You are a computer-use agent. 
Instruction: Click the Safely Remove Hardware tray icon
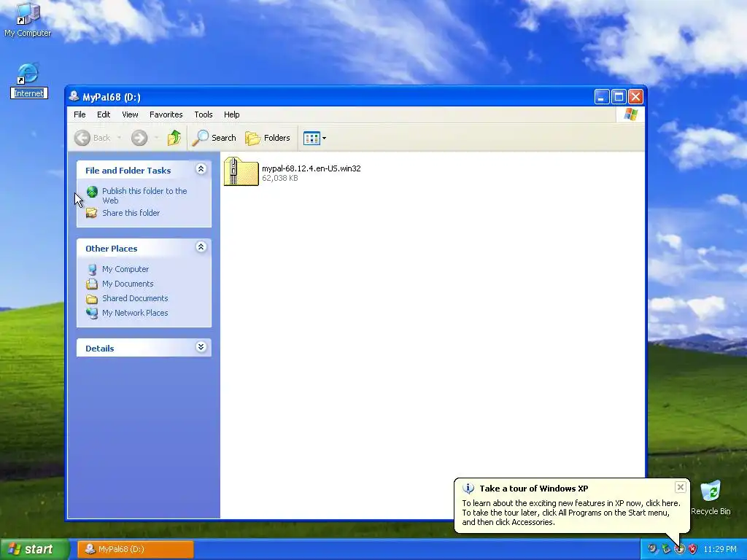666,549
